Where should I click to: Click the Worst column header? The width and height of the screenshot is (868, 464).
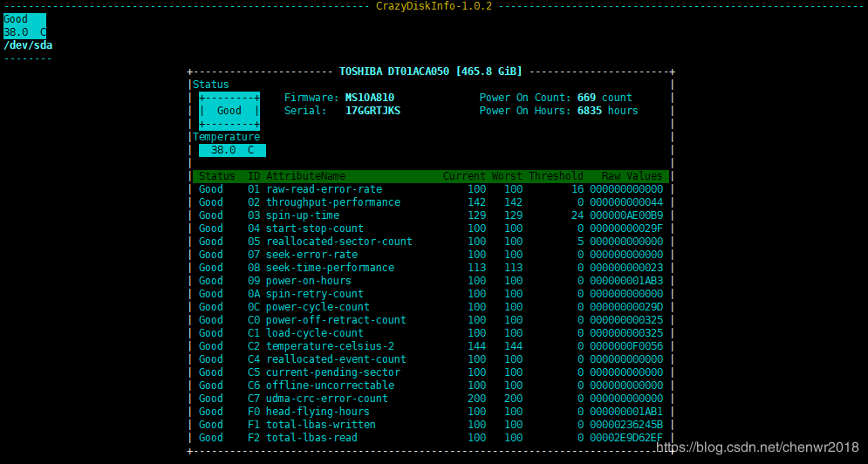click(x=507, y=176)
